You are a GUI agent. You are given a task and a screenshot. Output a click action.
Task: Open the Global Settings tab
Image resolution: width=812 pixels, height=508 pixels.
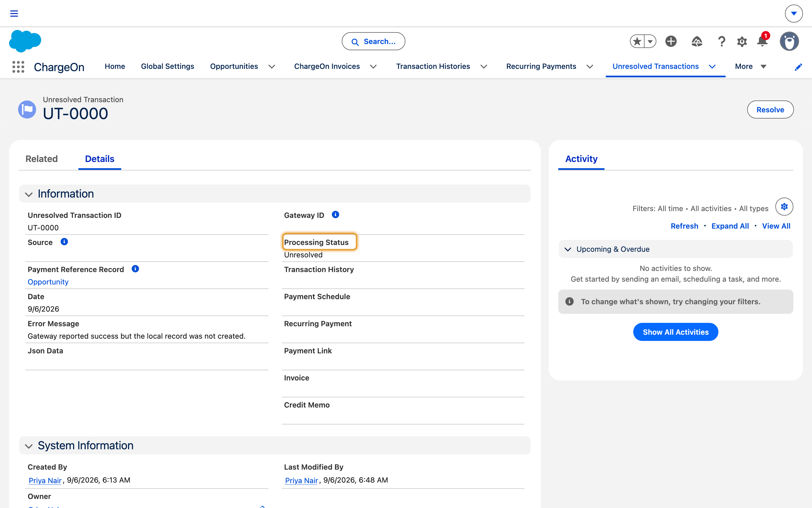(167, 67)
